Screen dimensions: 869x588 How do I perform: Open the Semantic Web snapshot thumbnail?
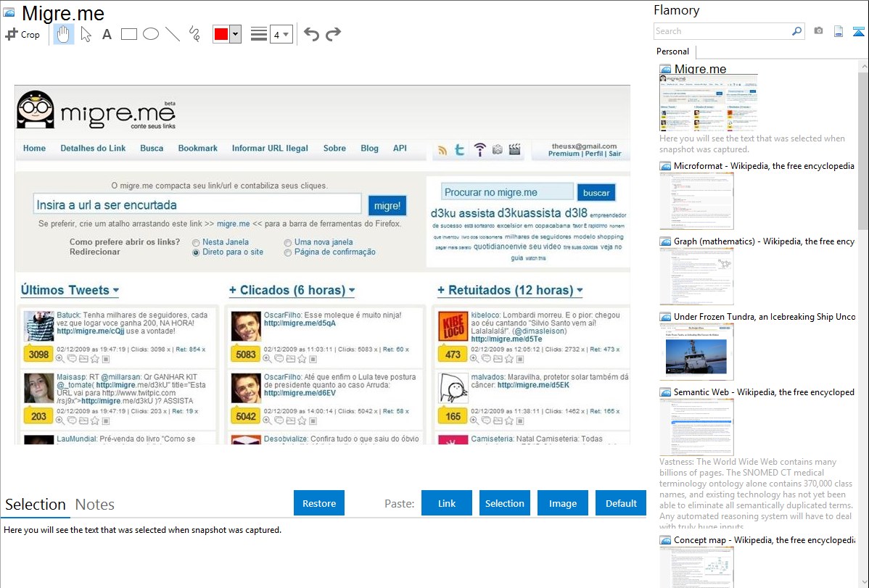(x=696, y=427)
